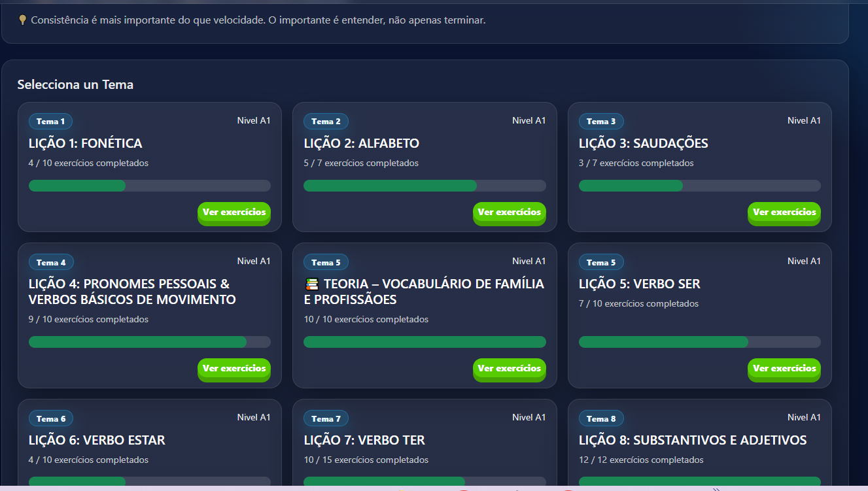Click the Tema 7 badge
This screenshot has height=491, width=868.
coord(326,418)
